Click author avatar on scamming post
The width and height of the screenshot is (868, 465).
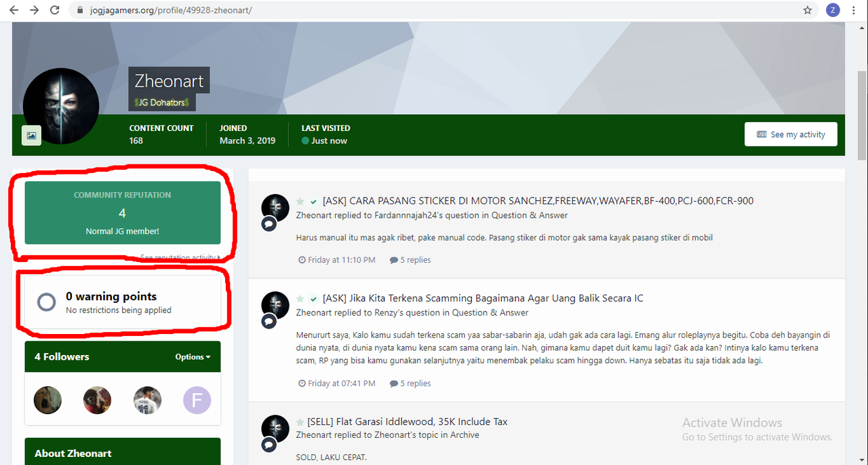[x=275, y=305]
